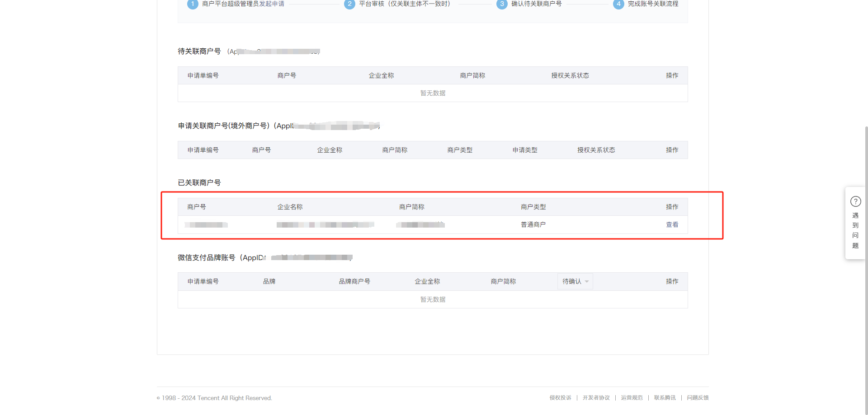The width and height of the screenshot is (868, 415).
Task: Click the 普通商户 cell in linked merchants
Action: [533, 224]
